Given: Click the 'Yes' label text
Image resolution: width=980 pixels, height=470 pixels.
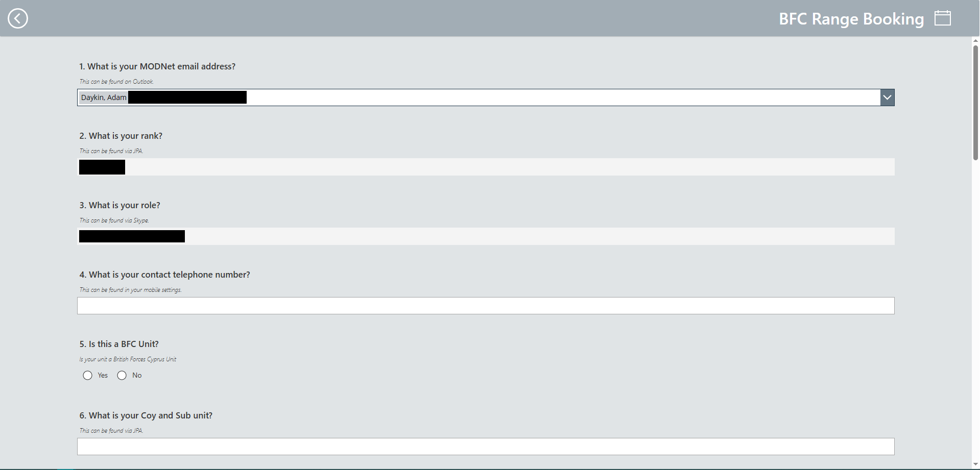Looking at the screenshot, I should (x=103, y=376).
